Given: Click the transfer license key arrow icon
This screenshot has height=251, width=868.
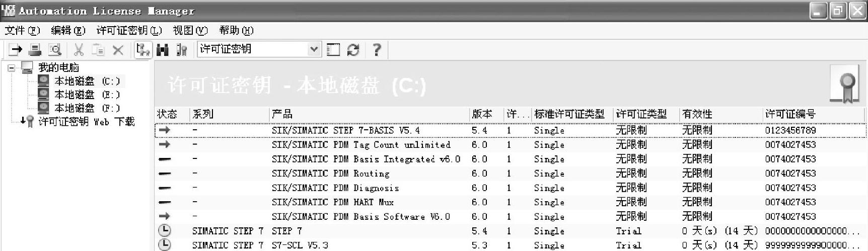Looking at the screenshot, I should click(16, 49).
